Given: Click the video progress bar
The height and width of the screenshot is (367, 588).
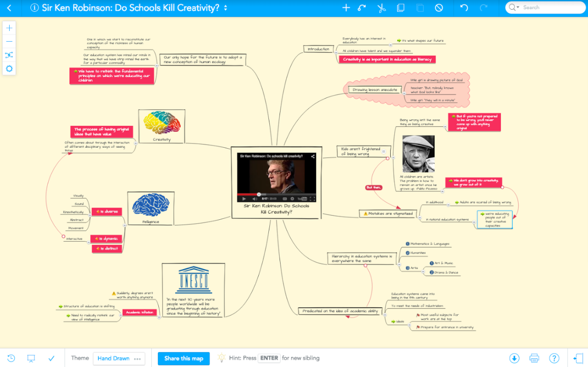Looking at the screenshot, I should (276, 194).
